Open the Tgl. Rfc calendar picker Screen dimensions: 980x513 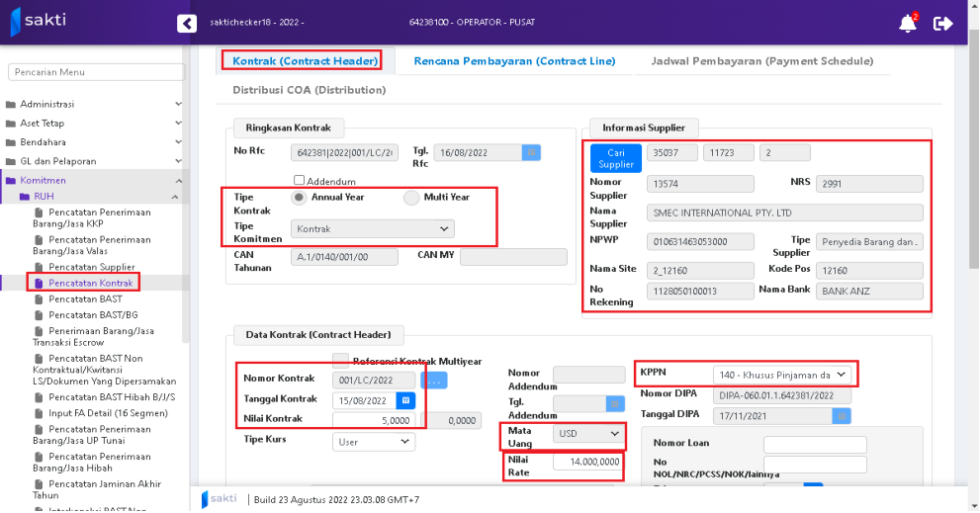click(530, 152)
